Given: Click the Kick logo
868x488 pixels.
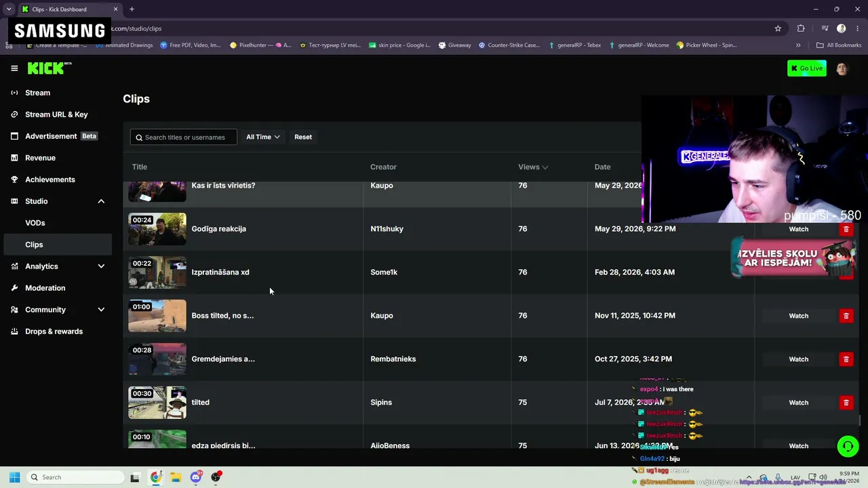Looking at the screenshot, I should 50,68.
